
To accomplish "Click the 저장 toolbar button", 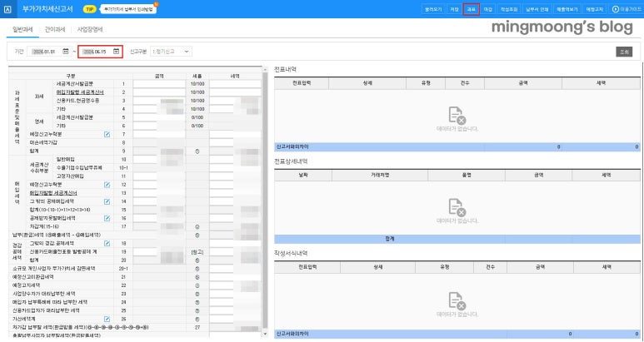I will (454, 9).
